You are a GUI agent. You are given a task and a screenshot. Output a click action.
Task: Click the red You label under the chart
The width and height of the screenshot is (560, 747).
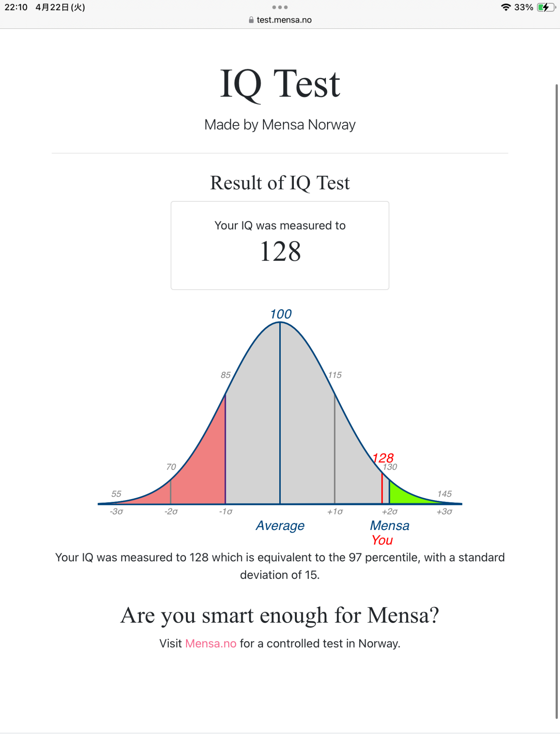(x=382, y=540)
